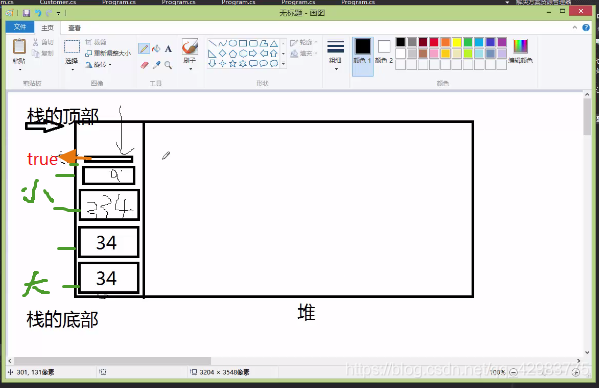Choose the Diamond shape

(223, 53)
